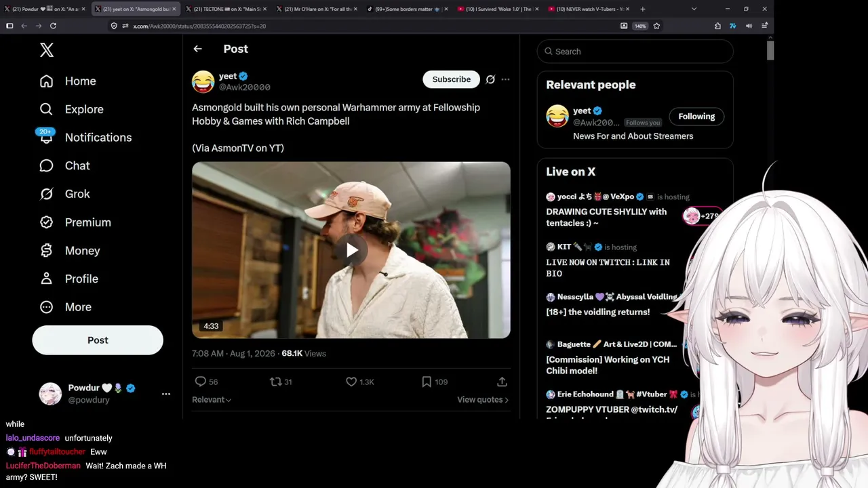The height and width of the screenshot is (488, 868).
Task: Go to Home in the sidebar
Action: 68,81
